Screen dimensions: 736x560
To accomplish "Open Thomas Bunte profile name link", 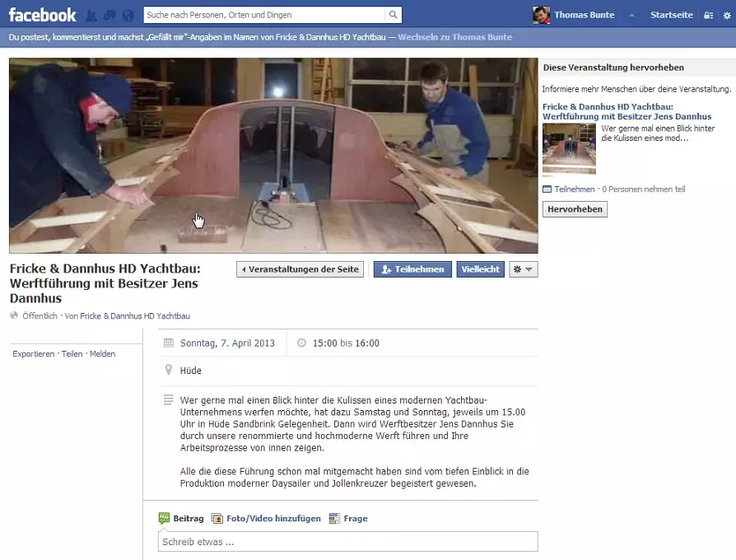I will pos(584,15).
